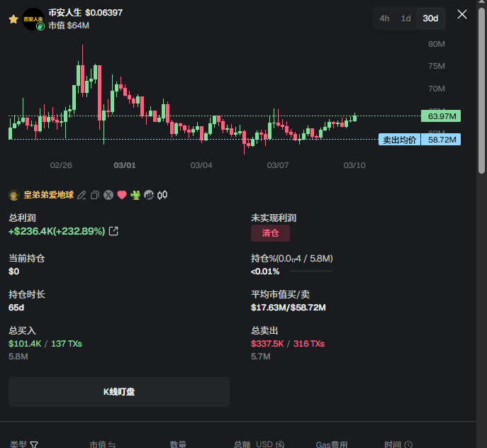Click the holding percentage progress bar
The image size is (487, 448).
point(311,271)
